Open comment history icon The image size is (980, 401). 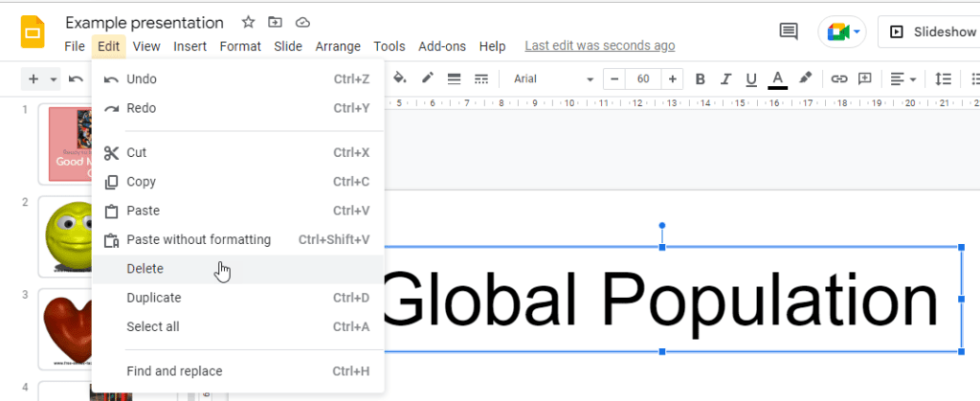pos(789,32)
